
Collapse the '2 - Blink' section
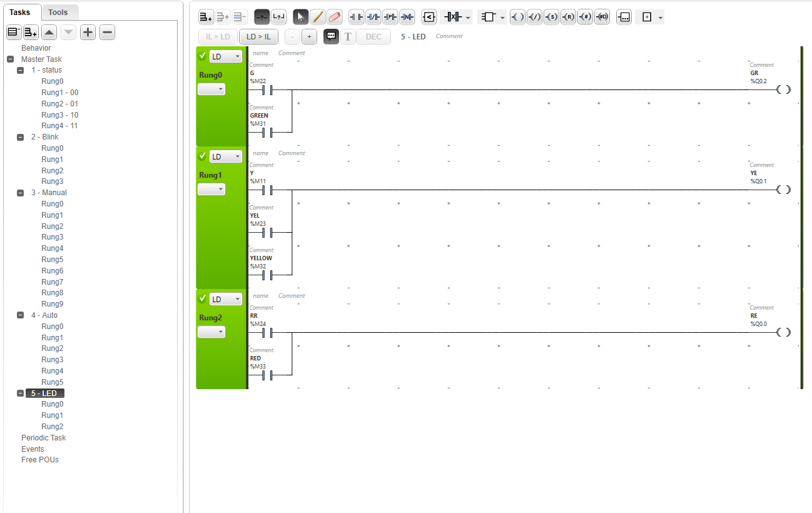click(x=21, y=138)
